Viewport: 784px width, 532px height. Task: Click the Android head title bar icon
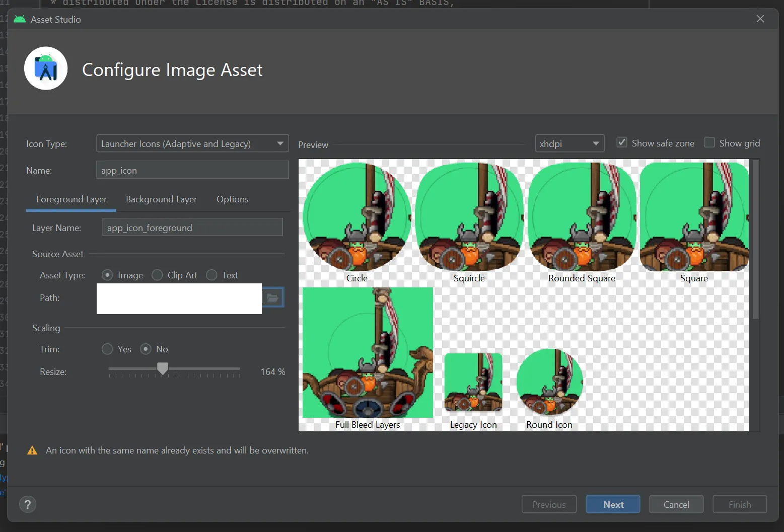[20, 19]
